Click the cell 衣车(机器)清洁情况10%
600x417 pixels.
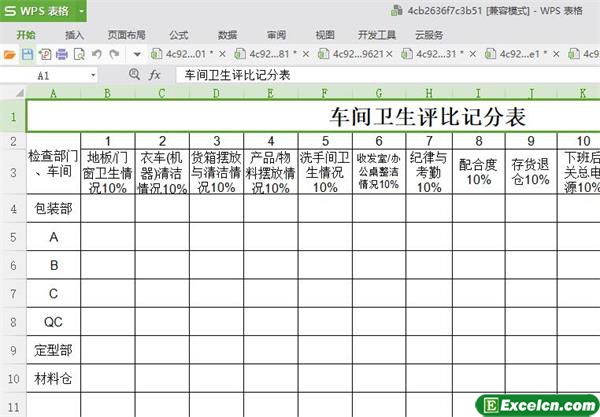click(x=162, y=172)
